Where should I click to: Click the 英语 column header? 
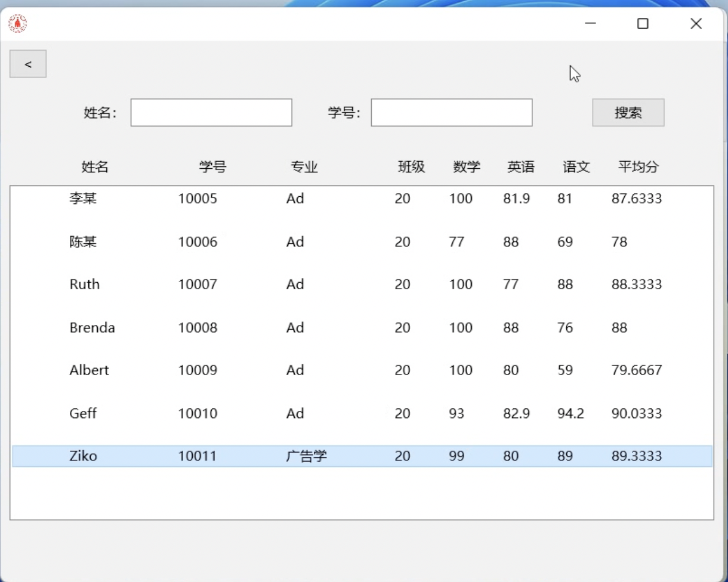coord(520,167)
